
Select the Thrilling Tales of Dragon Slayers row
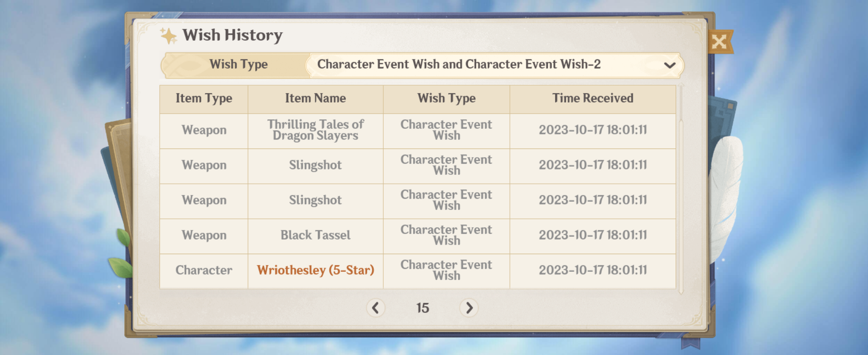pos(315,130)
